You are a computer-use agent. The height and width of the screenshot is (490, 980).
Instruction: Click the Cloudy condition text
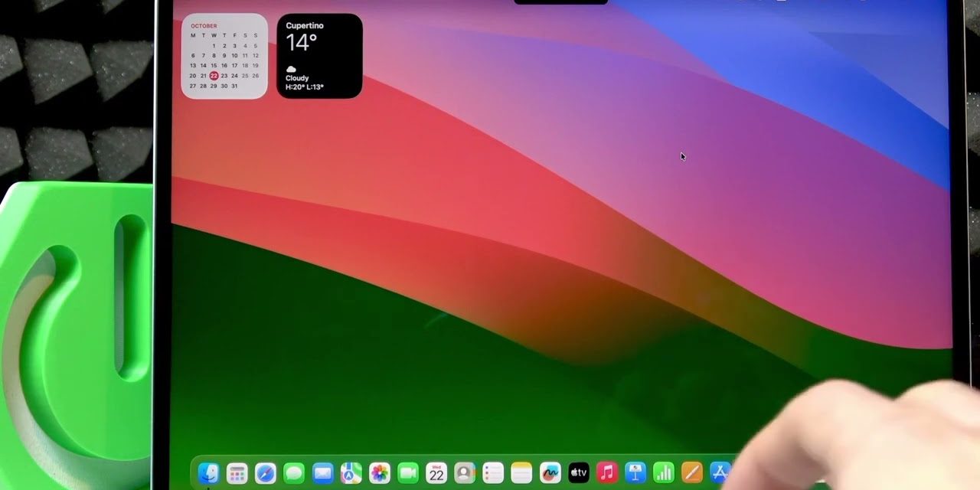[297, 78]
